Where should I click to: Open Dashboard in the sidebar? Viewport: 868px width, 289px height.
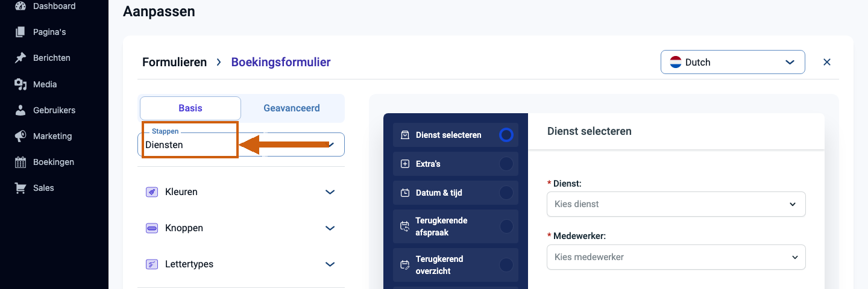coord(54,6)
